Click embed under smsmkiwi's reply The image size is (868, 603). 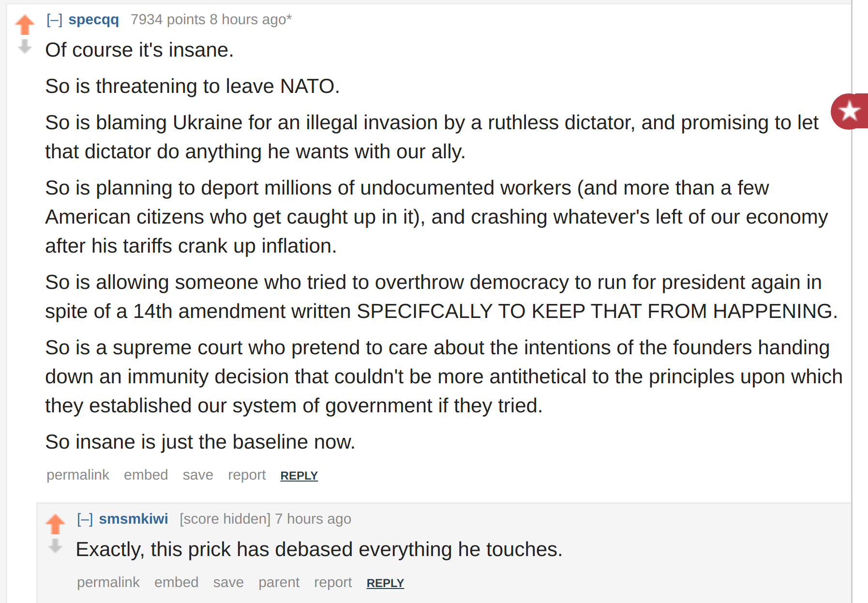tap(177, 582)
